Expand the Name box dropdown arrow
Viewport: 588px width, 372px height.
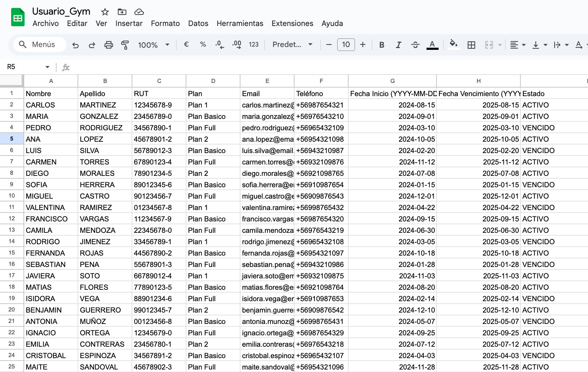[47, 67]
